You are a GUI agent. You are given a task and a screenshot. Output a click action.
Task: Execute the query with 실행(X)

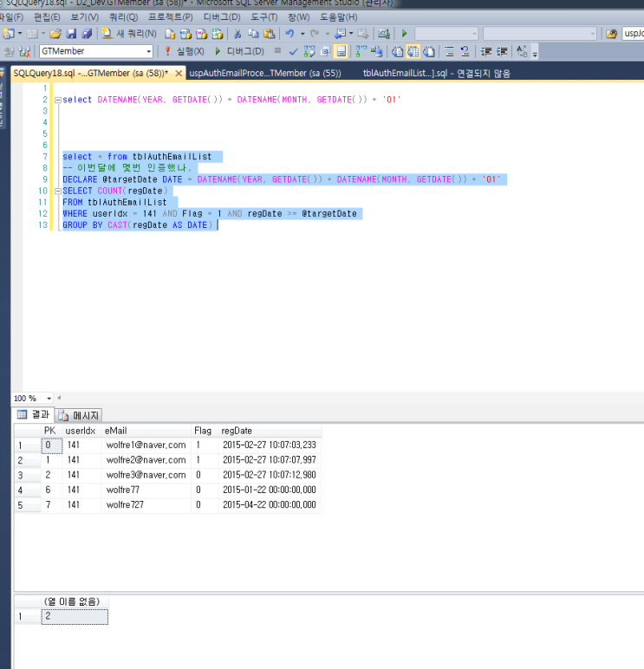185,52
